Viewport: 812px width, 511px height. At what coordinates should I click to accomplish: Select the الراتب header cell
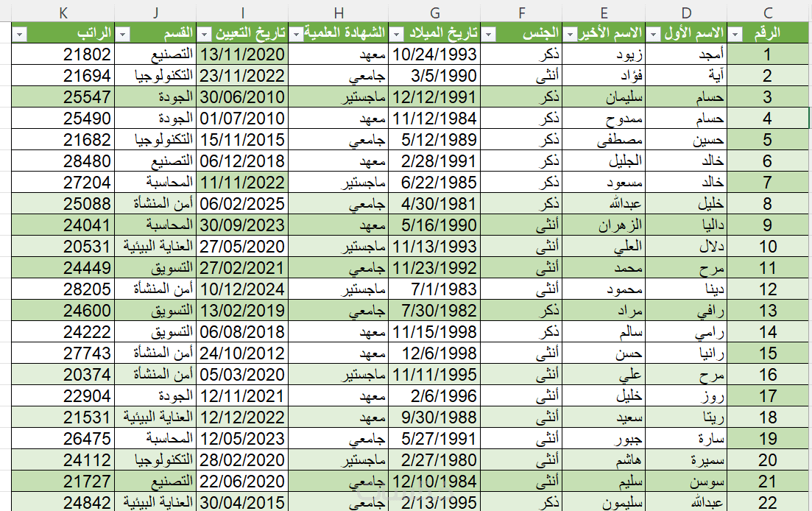[63, 32]
